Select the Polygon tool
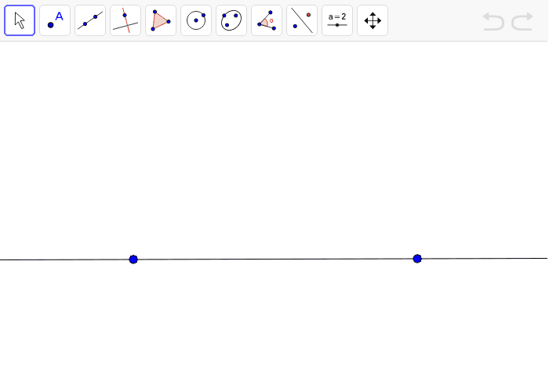549x392 pixels. [x=161, y=20]
